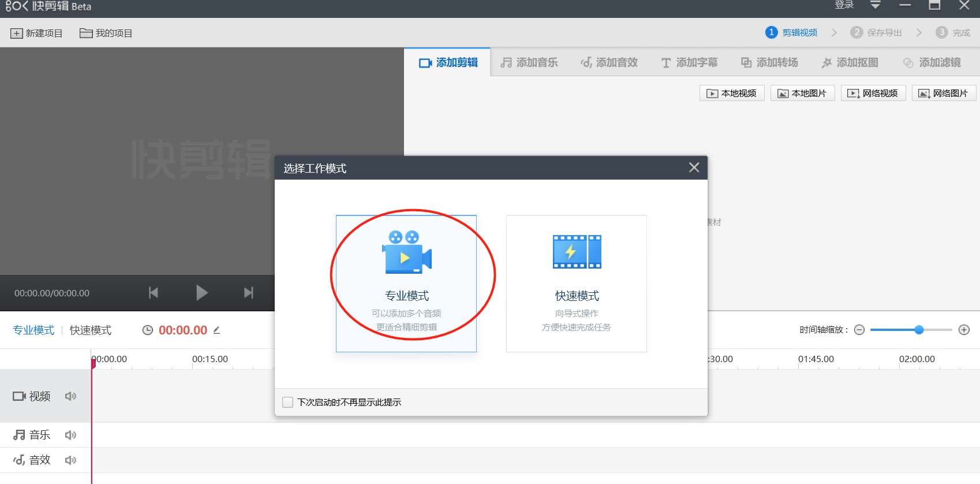The height and width of the screenshot is (484, 980).
Task: Zoom in timeline with plus icon
Action: coord(964,330)
